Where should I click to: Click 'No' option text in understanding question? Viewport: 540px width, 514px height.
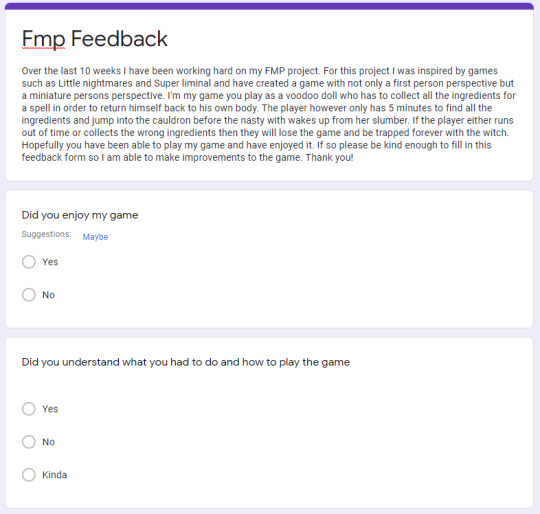[49, 442]
